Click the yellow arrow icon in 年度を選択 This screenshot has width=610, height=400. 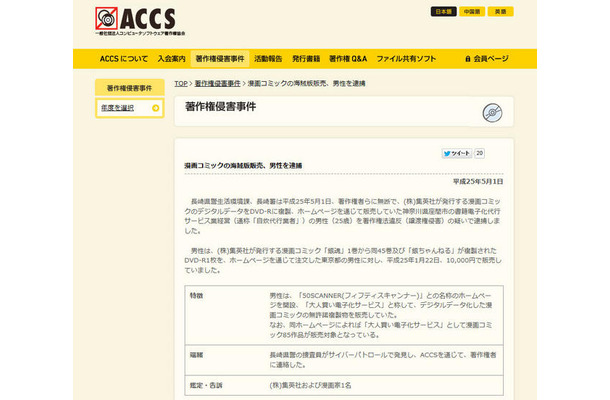(x=156, y=108)
